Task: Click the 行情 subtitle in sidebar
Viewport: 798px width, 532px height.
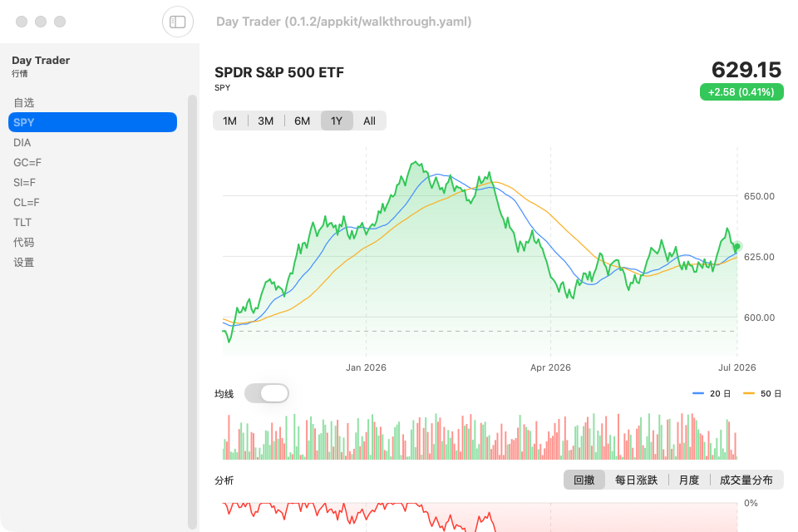Action: coord(20,74)
